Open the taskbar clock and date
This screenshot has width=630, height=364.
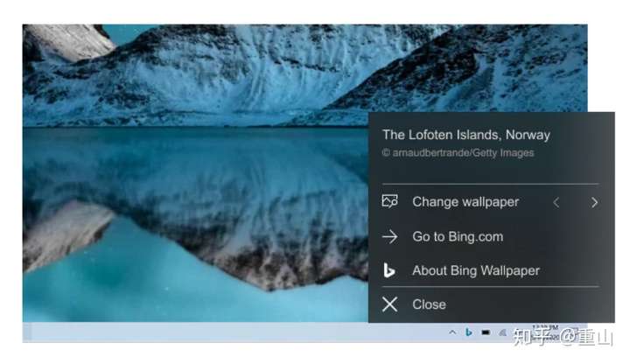[x=545, y=332]
